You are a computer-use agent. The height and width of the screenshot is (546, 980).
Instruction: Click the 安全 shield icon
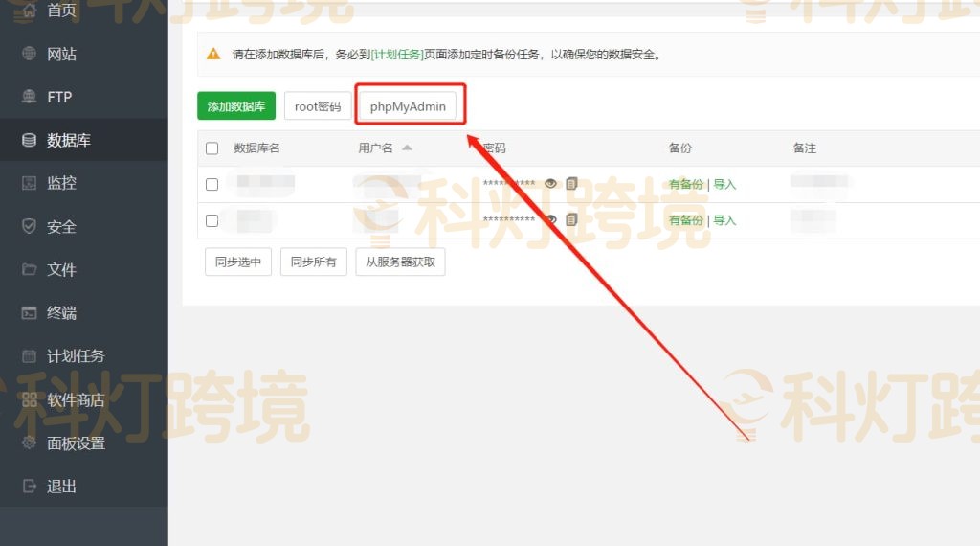29,226
